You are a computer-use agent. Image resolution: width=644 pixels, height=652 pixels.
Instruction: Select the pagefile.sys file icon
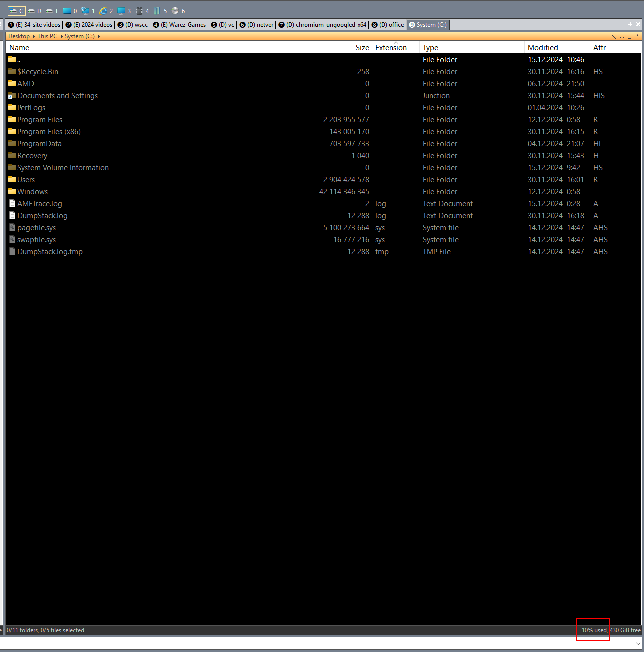click(12, 227)
